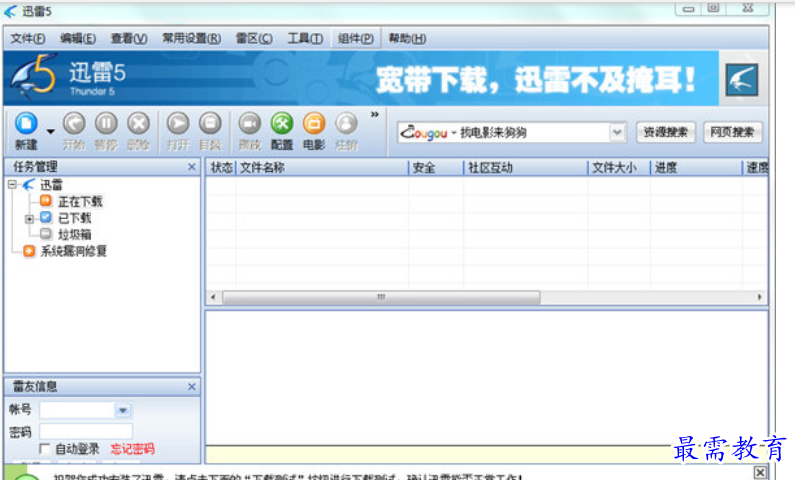
Task: Click the password (密码) input field
Action: pyautogui.click(x=86, y=431)
